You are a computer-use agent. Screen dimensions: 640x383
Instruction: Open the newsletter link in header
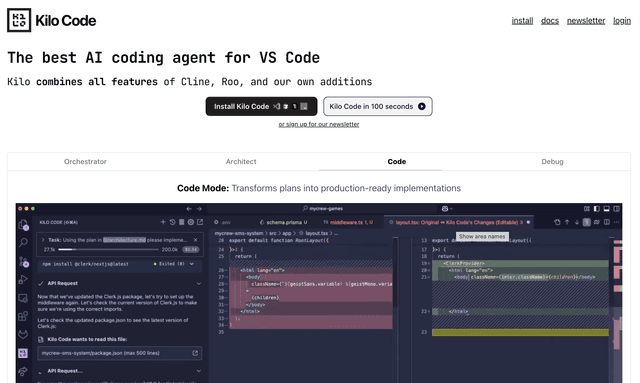coord(586,21)
